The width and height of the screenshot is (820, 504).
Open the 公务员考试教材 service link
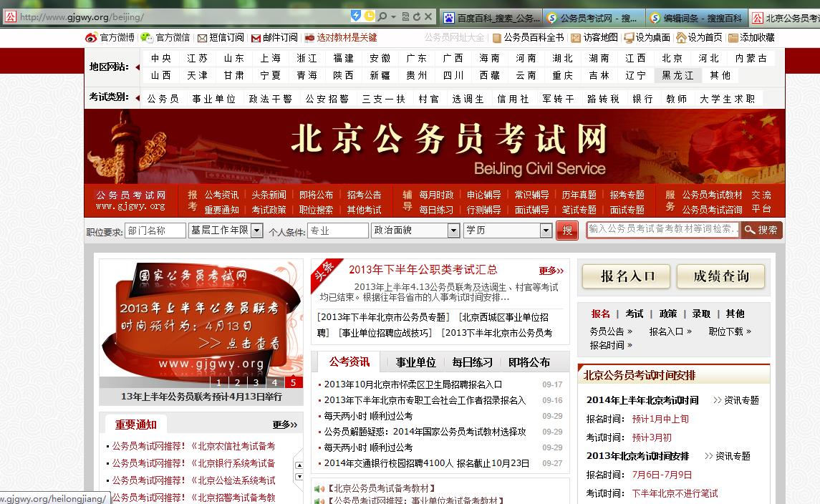click(713, 195)
